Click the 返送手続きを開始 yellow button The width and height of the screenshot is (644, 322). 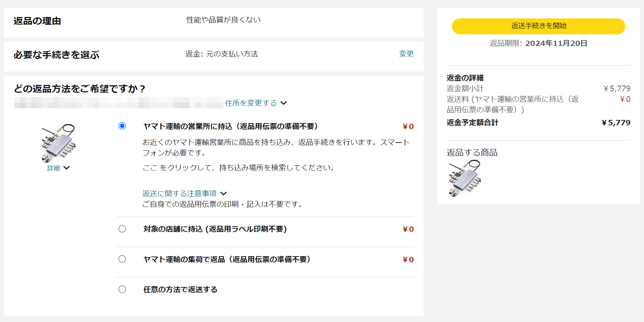pos(538,26)
